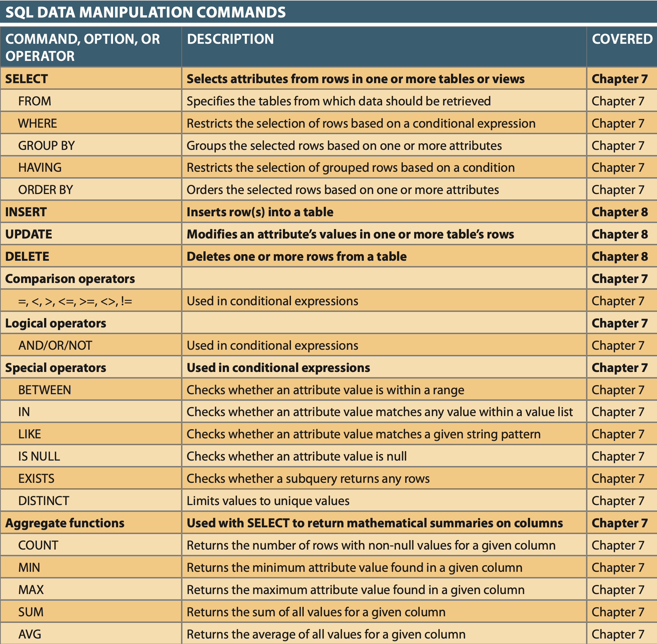The image size is (657, 644).
Task: Click 'Returns the number of rows with non-null values for a given column'
Action: [x=371, y=545]
